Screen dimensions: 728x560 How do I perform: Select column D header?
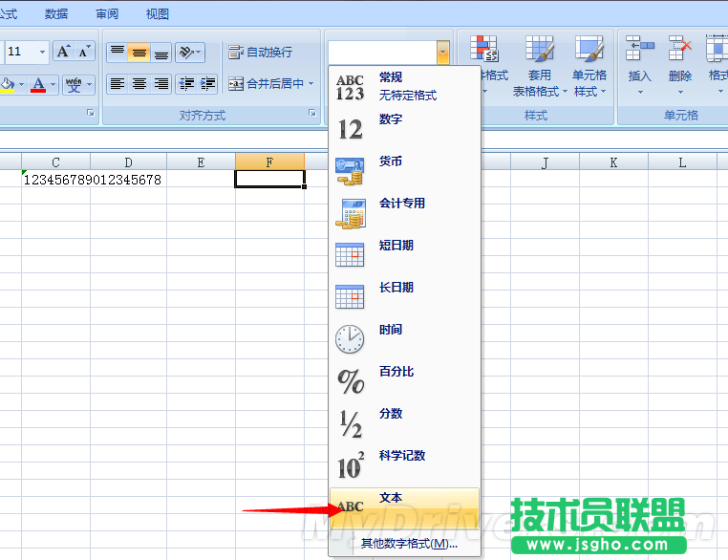pyautogui.click(x=128, y=162)
